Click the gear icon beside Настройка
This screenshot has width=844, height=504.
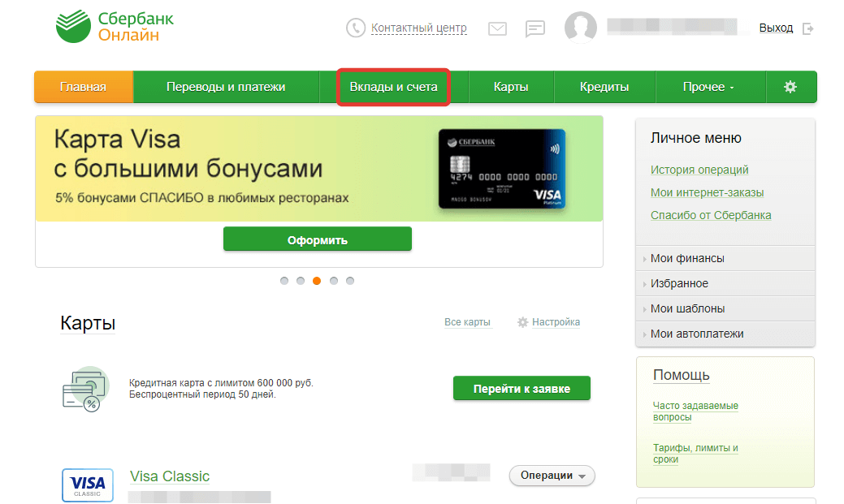coord(522,322)
